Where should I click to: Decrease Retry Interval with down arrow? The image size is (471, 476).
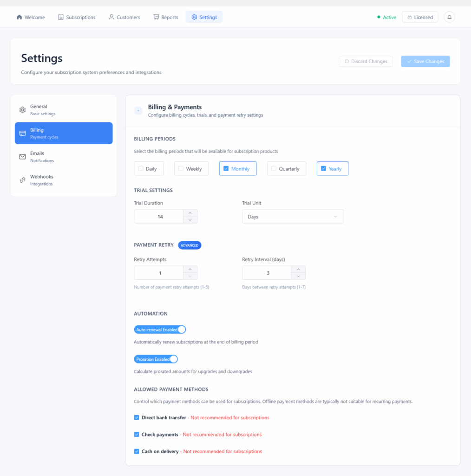pyautogui.click(x=298, y=276)
